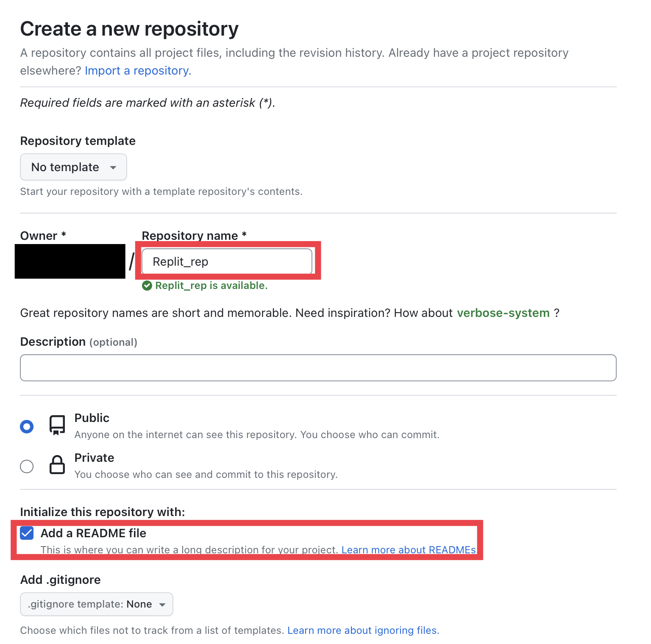Image resolution: width=651 pixels, height=644 pixels.
Task: Click the Import a repository link
Action: click(x=138, y=70)
